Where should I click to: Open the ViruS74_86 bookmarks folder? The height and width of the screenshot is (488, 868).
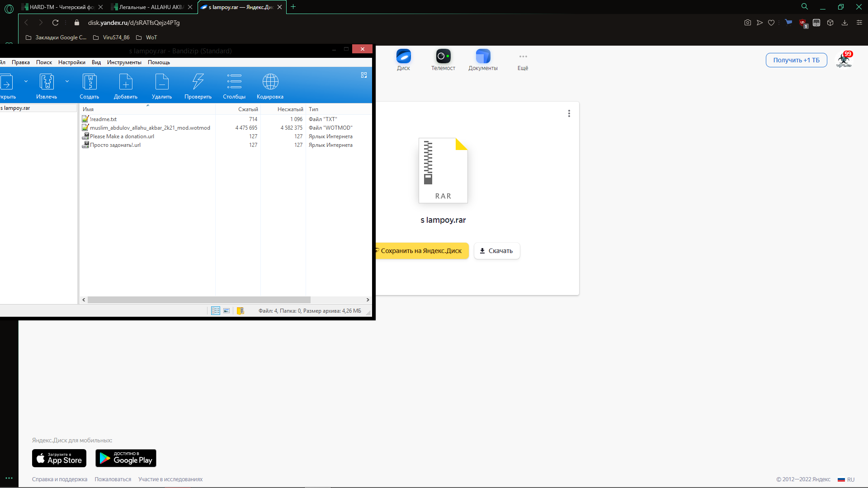[x=111, y=38]
